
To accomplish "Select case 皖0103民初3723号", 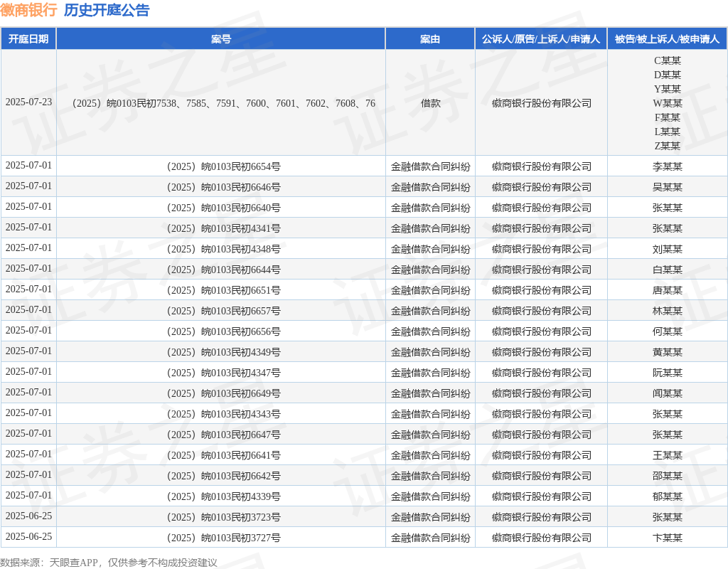I will coord(223,517).
